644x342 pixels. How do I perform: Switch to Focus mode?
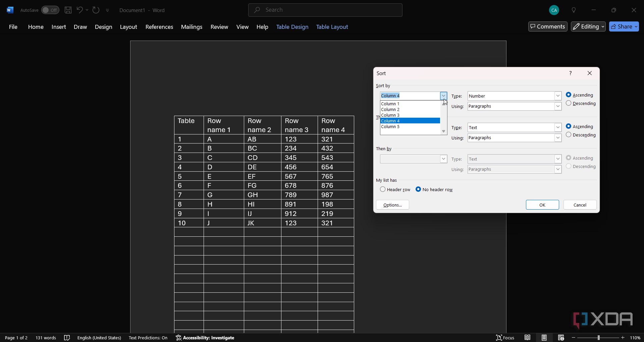[505, 338]
